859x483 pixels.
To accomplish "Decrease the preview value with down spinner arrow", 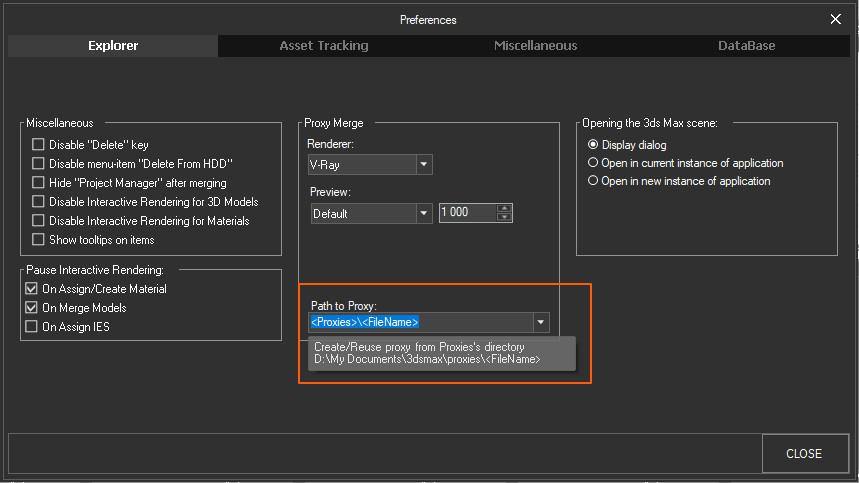I will click(x=504, y=217).
